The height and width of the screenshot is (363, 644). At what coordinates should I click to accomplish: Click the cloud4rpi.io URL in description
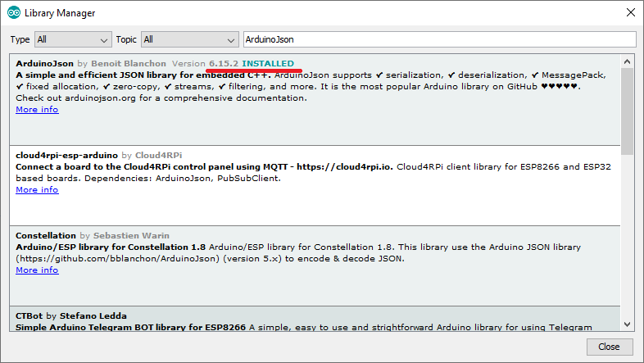point(360,167)
